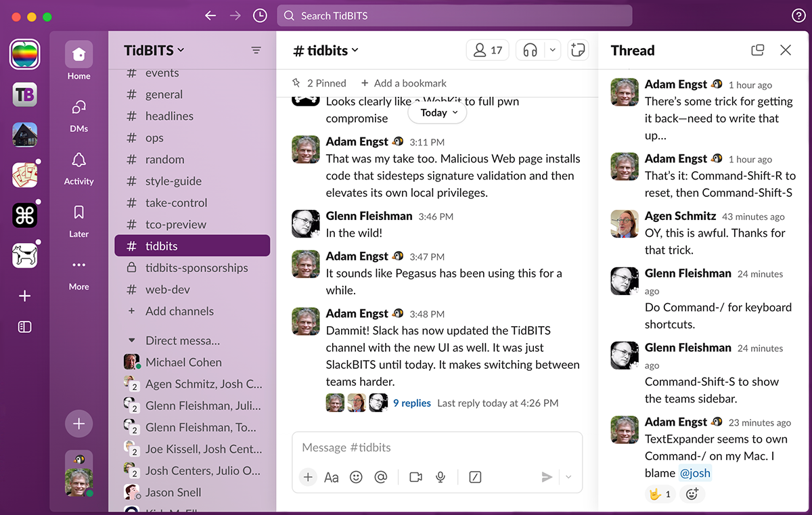Click the emoji picker in message composer

[x=356, y=477]
